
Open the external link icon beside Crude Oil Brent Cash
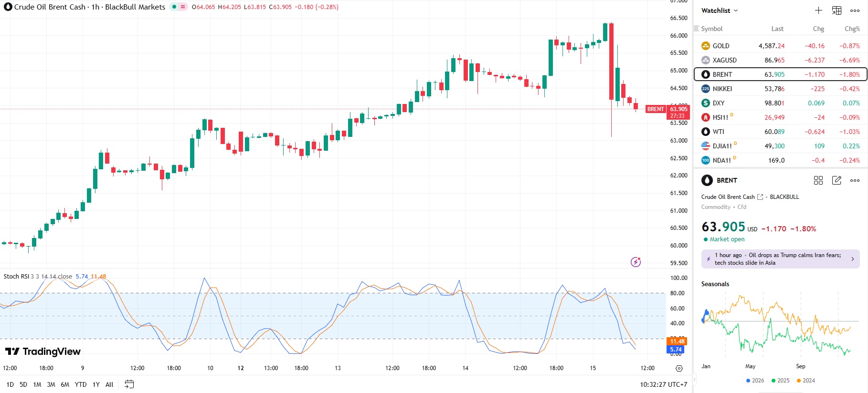pyautogui.click(x=760, y=197)
